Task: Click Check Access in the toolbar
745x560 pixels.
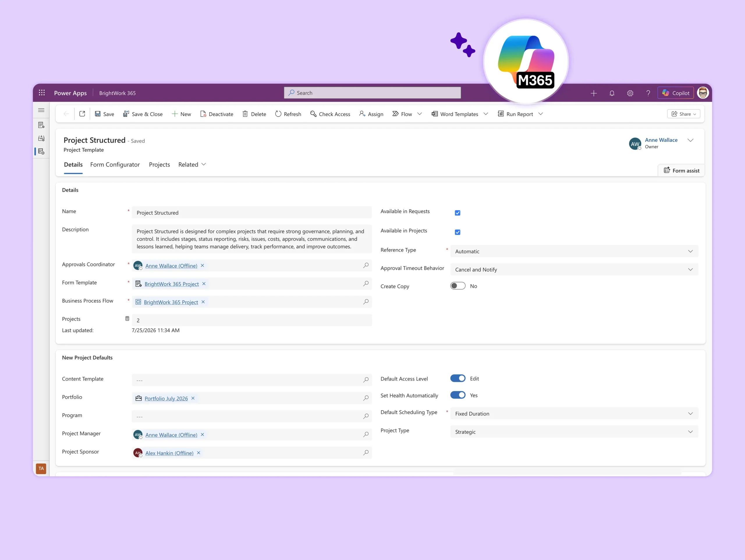Action: click(330, 114)
